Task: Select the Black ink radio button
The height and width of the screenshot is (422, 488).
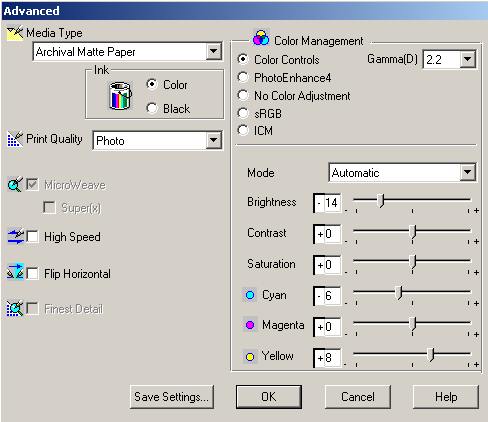Action: tap(152, 108)
